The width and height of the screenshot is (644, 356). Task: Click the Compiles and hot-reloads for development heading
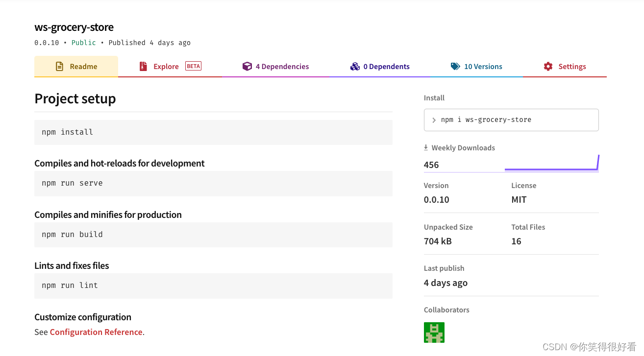pos(120,164)
